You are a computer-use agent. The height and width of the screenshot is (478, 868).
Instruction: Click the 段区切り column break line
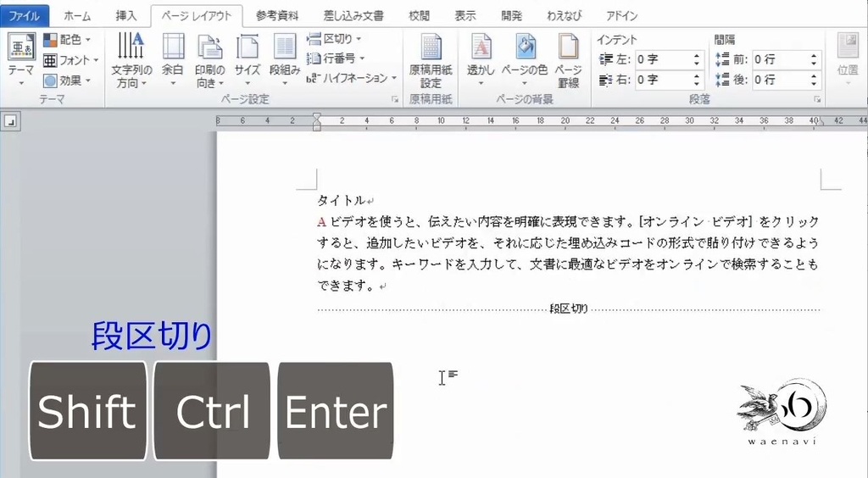click(569, 308)
